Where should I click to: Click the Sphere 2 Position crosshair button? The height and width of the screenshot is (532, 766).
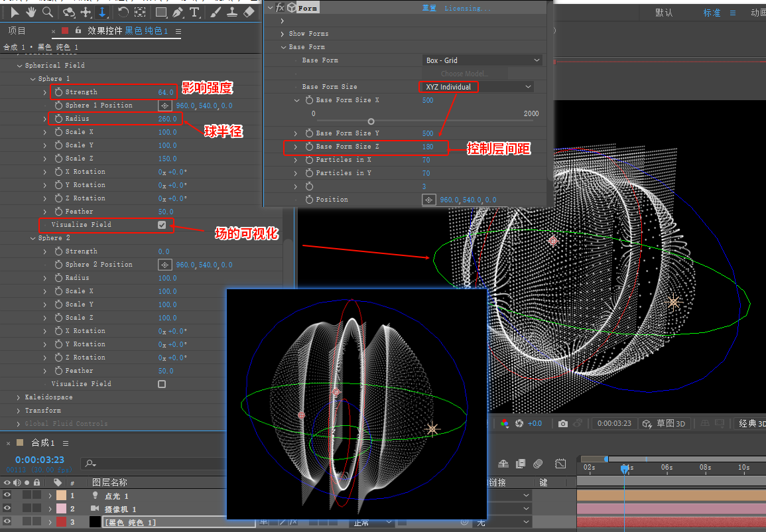click(x=164, y=265)
